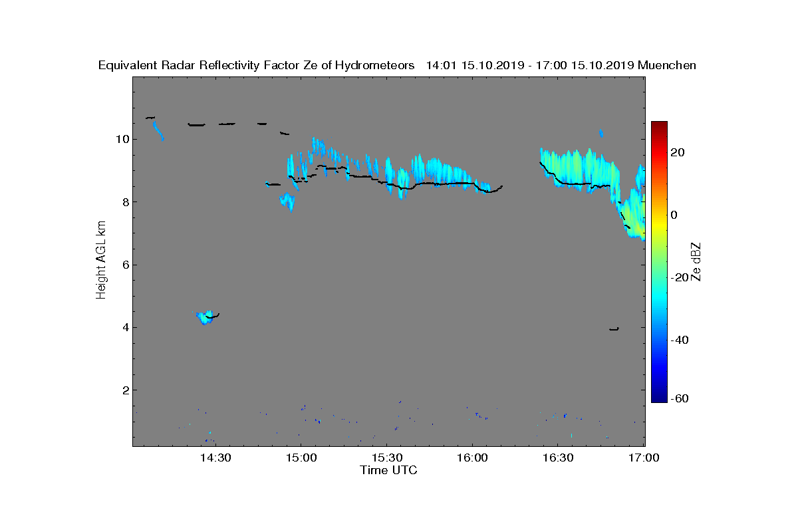798x532 pixels.
Task: Click the 16:00 time tick label
Action: [x=472, y=458]
